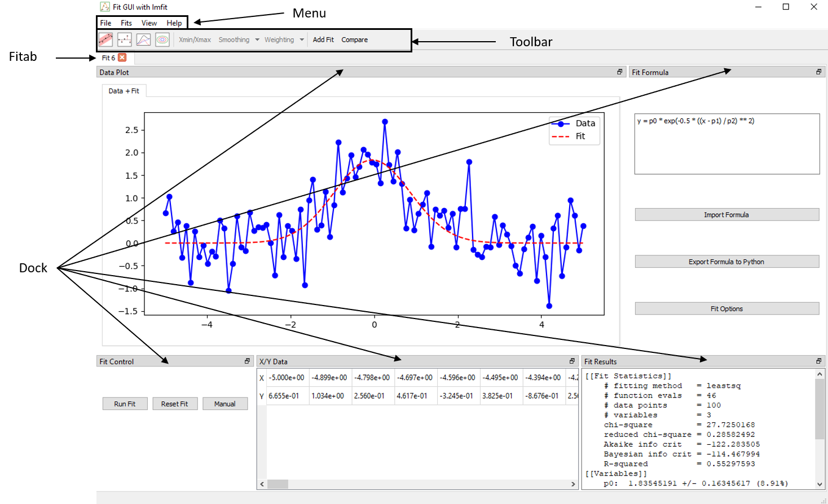The width and height of the screenshot is (828, 504).
Task: Click the Reset Fit button
Action: (175, 404)
